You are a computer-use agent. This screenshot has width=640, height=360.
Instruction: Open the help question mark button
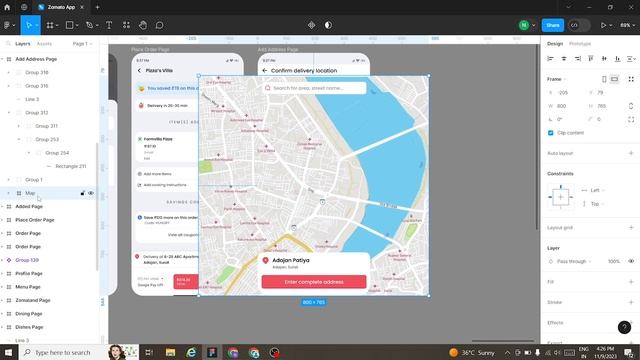(x=624, y=327)
